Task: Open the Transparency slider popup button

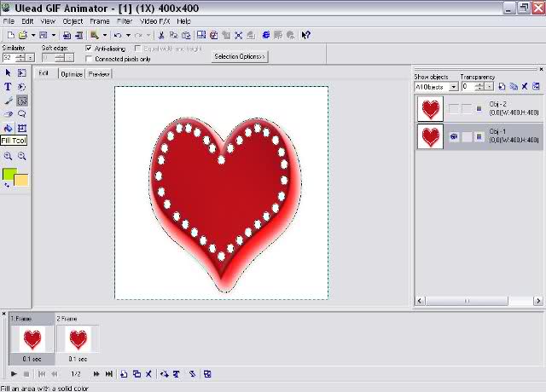Action: pyautogui.click(x=489, y=87)
